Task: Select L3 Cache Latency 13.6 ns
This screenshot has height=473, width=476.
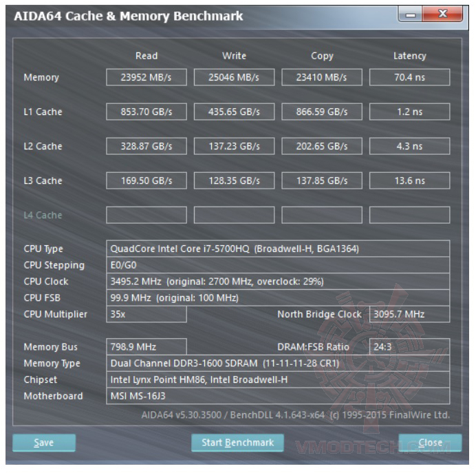Action: (409, 181)
